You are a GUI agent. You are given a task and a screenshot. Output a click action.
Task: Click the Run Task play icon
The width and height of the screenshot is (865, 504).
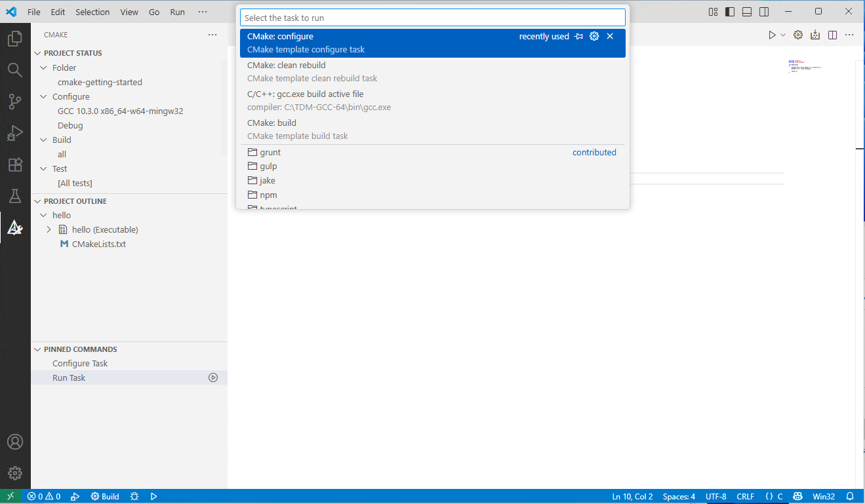point(213,378)
